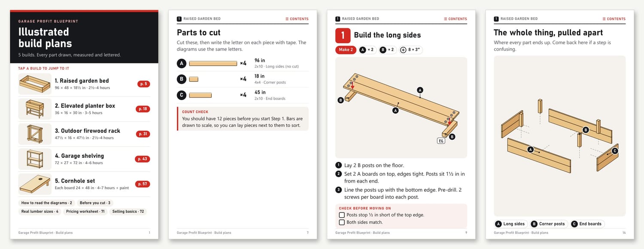Click the screws 8 × 3" chip icon
The width and height of the screenshot is (644, 249).
(x=403, y=50)
